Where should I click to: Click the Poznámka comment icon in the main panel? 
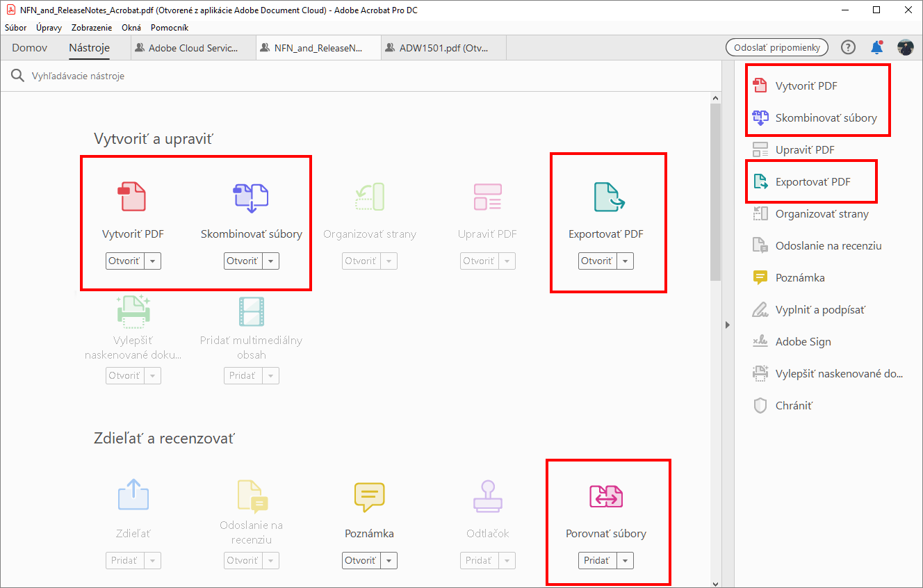[x=369, y=496]
